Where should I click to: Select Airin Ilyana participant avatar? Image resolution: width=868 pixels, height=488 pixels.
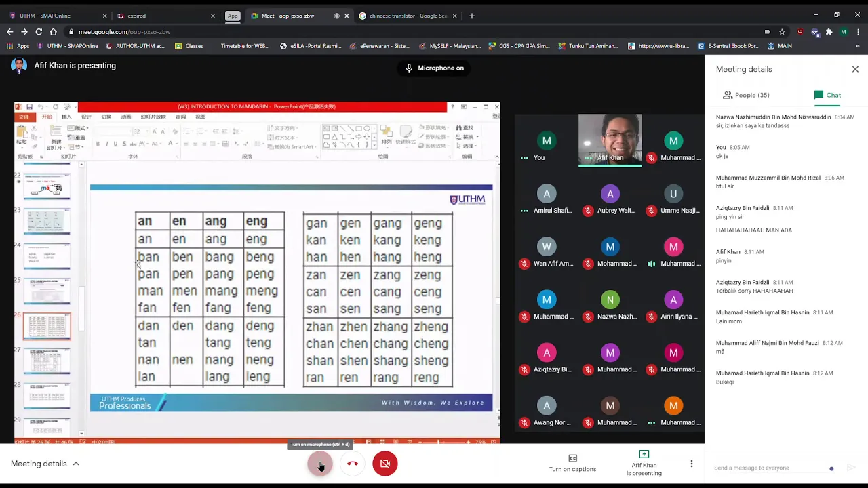(673, 300)
